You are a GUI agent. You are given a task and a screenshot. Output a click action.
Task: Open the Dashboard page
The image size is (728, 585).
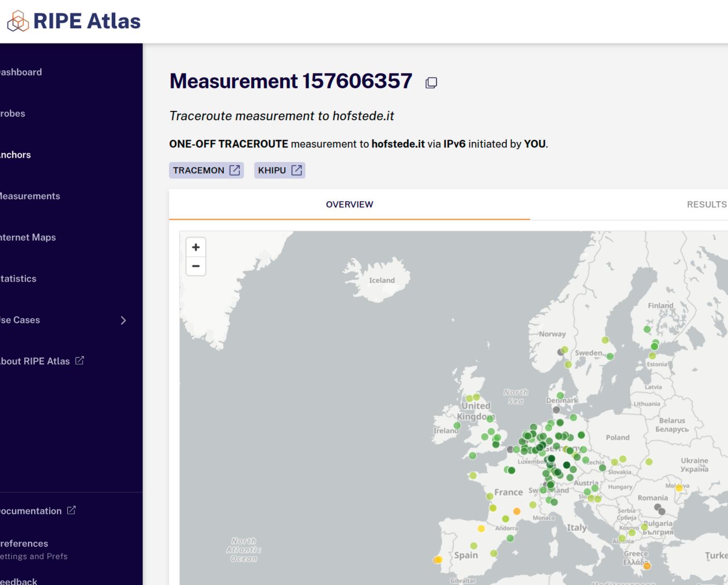pyautogui.click(x=21, y=72)
